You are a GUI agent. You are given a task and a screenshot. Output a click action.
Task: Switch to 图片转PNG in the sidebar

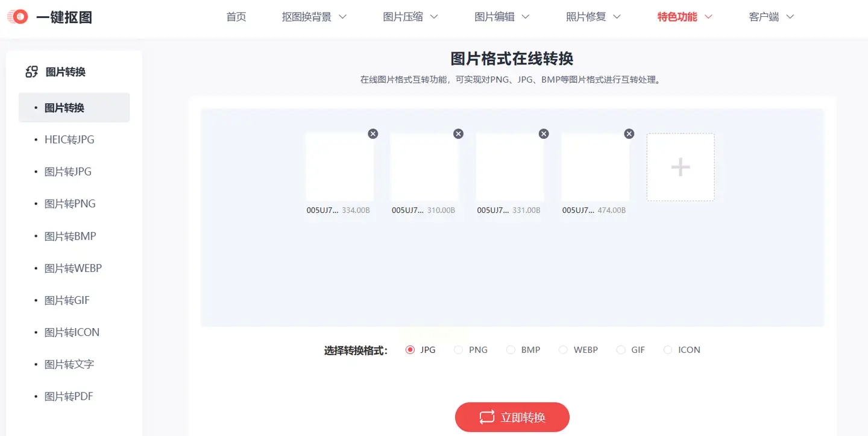(70, 204)
